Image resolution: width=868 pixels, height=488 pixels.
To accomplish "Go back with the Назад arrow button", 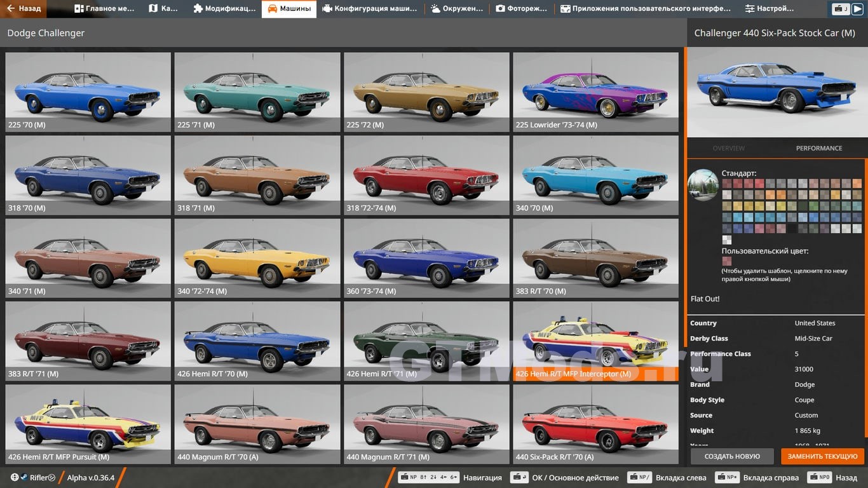I will [x=24, y=9].
